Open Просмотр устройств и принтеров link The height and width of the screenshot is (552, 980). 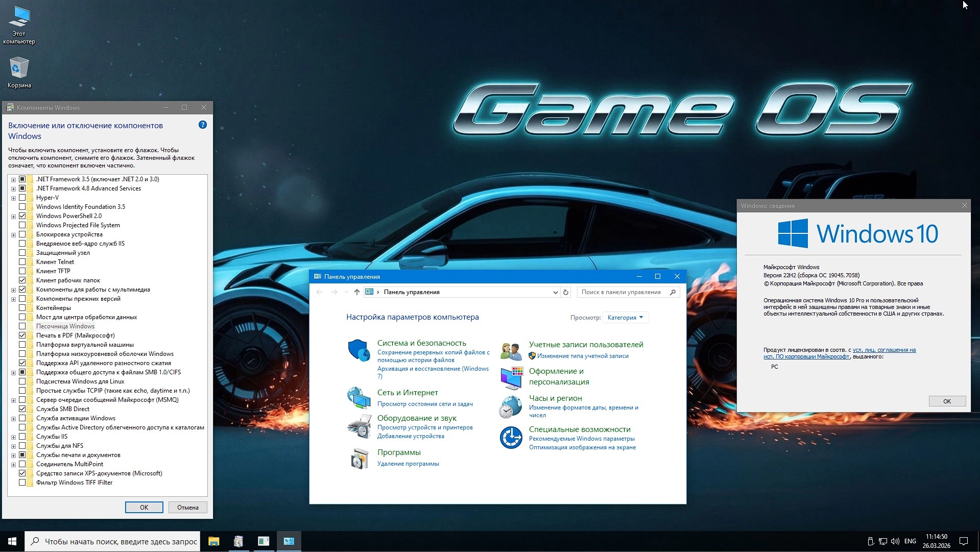pos(425,427)
